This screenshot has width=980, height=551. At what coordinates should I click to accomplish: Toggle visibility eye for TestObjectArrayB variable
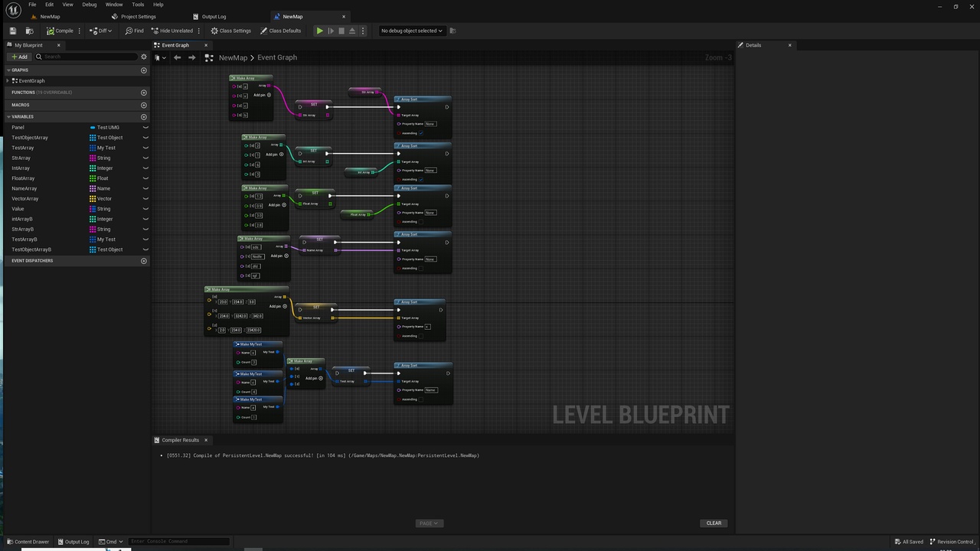(145, 249)
